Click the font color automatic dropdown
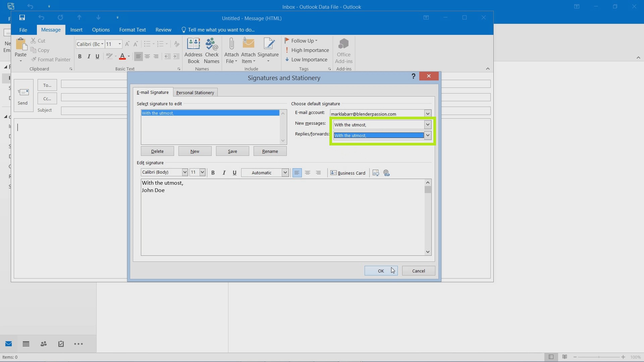 285,172
